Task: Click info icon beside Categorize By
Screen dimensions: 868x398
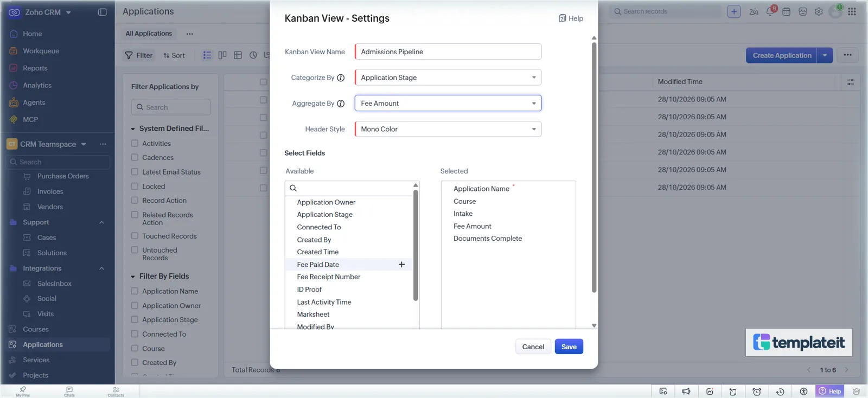Action: point(341,78)
